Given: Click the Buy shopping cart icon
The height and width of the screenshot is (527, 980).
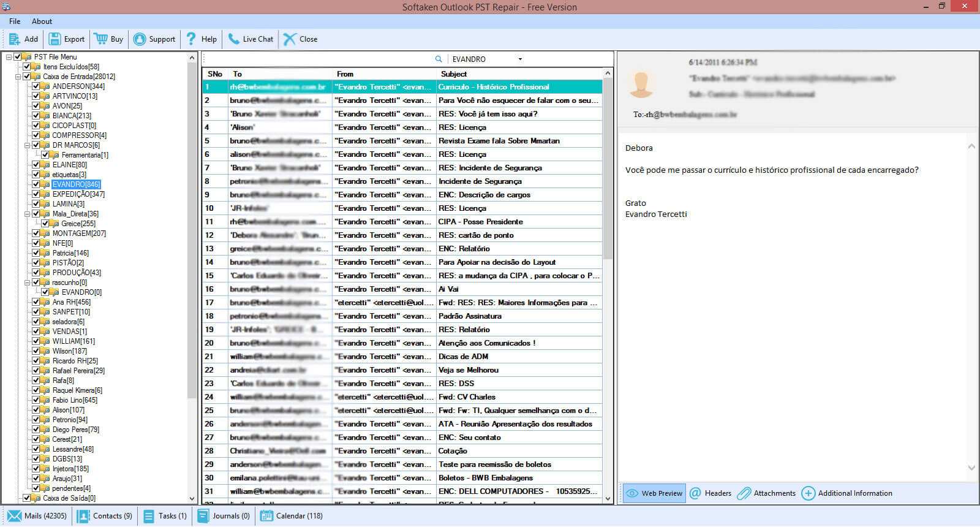Looking at the screenshot, I should (101, 39).
